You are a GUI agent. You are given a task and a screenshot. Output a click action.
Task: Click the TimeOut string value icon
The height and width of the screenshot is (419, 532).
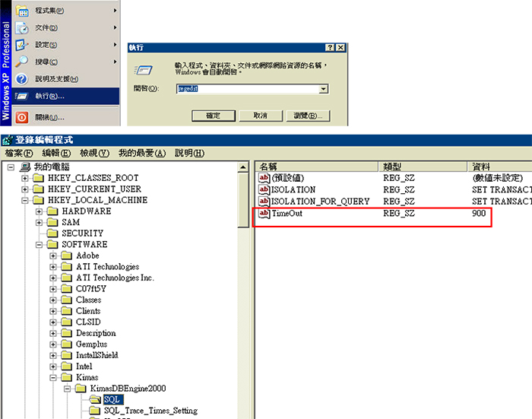264,213
